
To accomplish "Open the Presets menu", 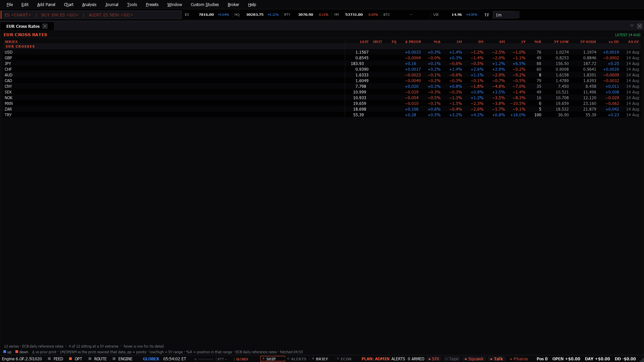I will tap(152, 4).
